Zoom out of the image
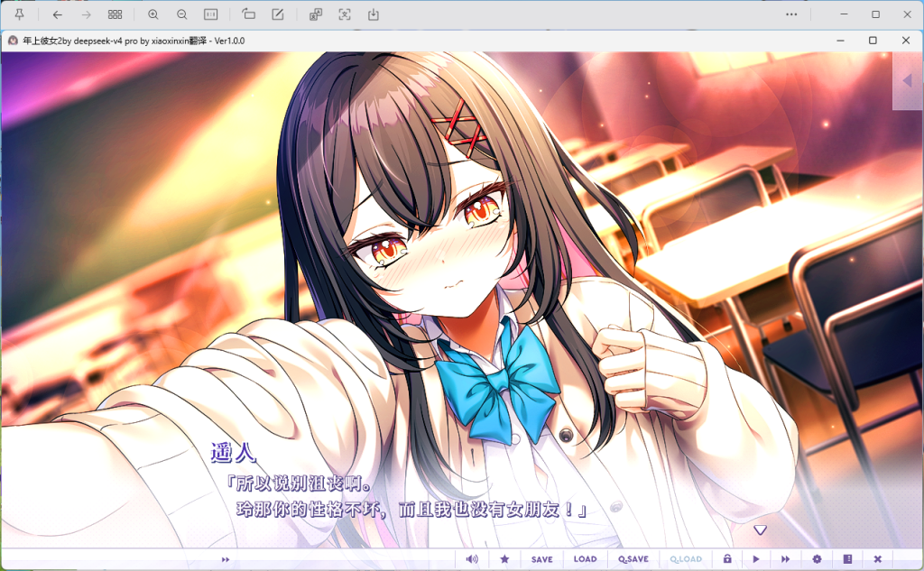The height and width of the screenshot is (571, 924). (x=182, y=14)
